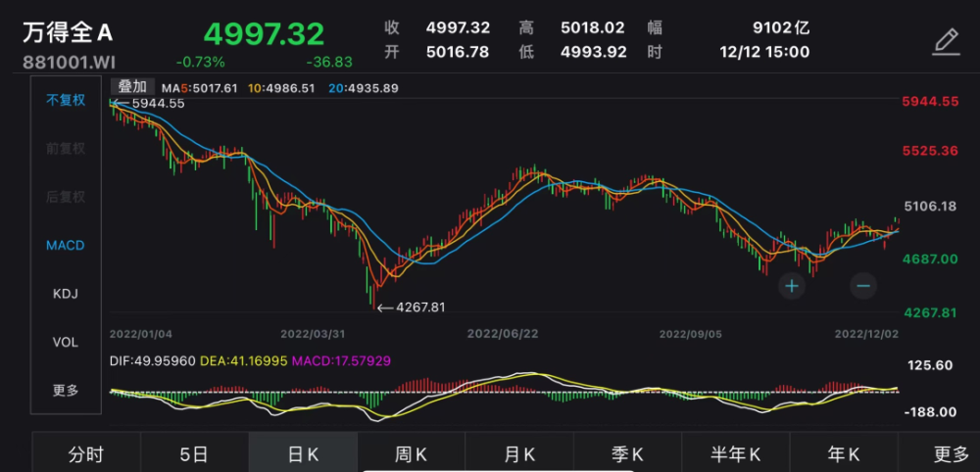
Task: Switch indicator to MACD
Action: tap(66, 246)
